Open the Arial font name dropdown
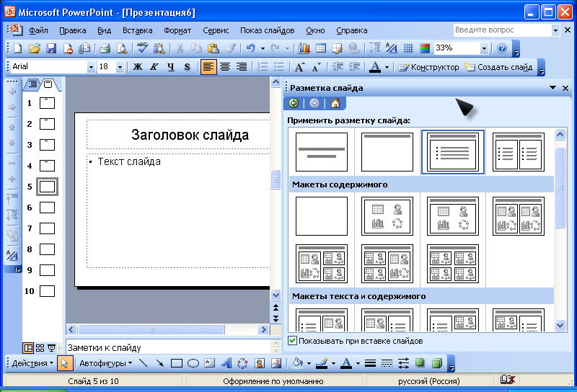The image size is (577, 392). (91, 67)
